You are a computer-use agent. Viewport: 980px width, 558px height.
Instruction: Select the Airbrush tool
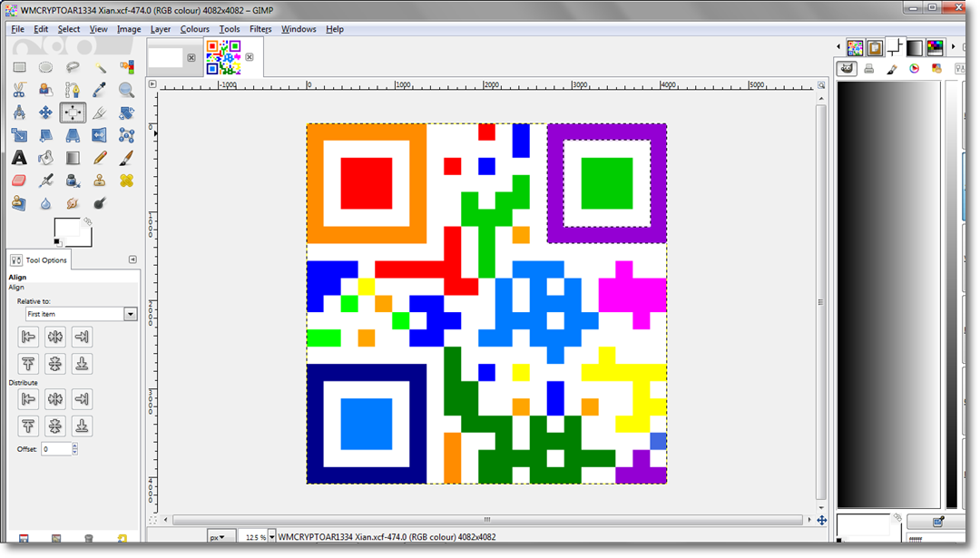[x=45, y=181]
